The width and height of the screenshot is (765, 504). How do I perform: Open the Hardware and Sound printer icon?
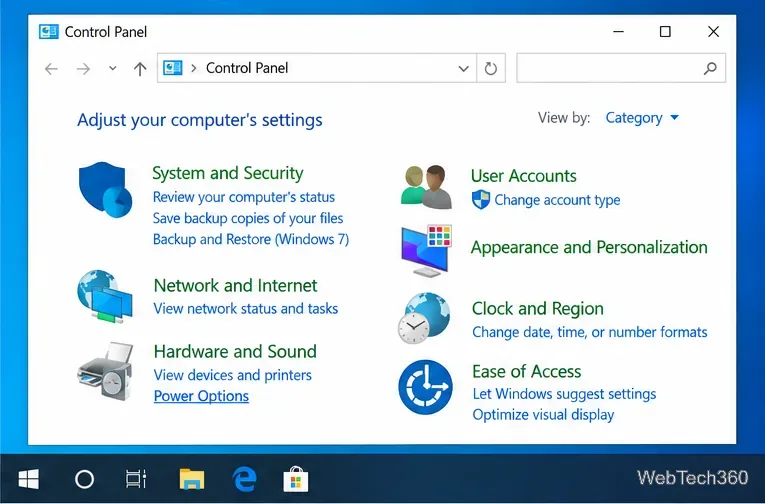click(105, 371)
